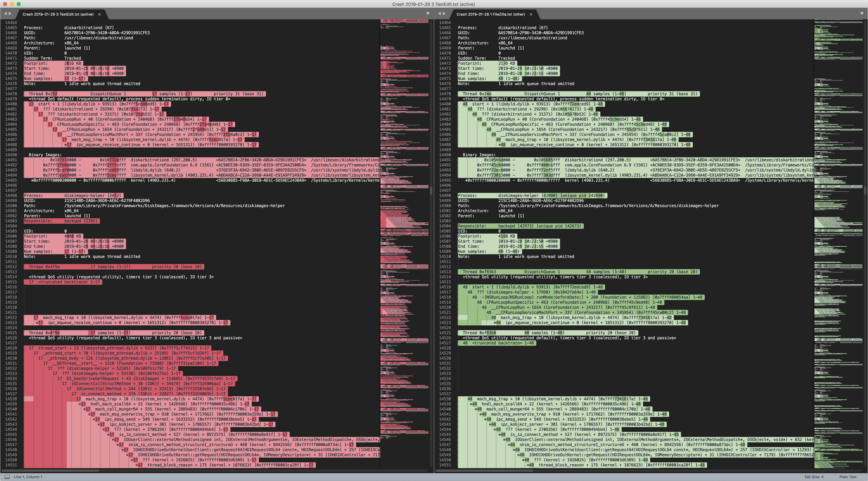Click the next-tab arrow in the FileZilla pane
This screenshot has height=481, width=868.
[444, 14]
